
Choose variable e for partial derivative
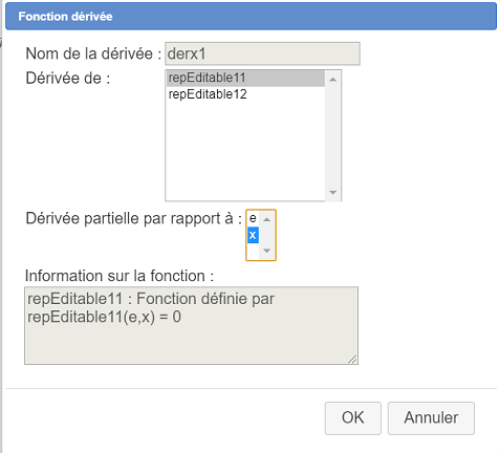coord(253,218)
